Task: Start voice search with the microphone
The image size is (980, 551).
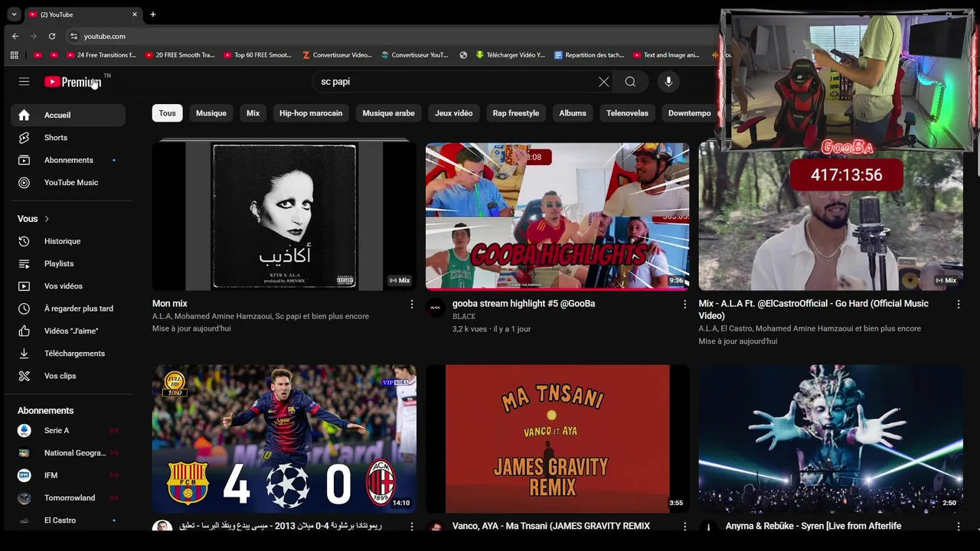Action: tap(668, 82)
